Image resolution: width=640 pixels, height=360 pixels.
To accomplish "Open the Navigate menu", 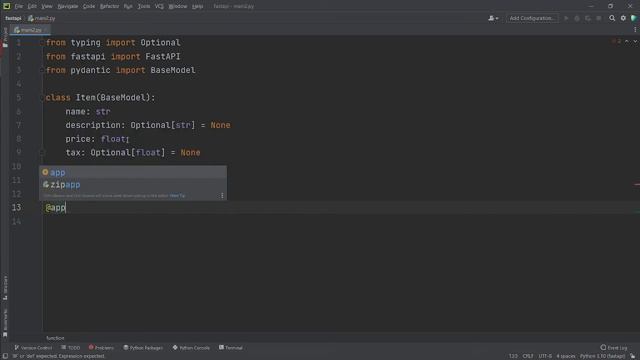I will click(68, 6).
